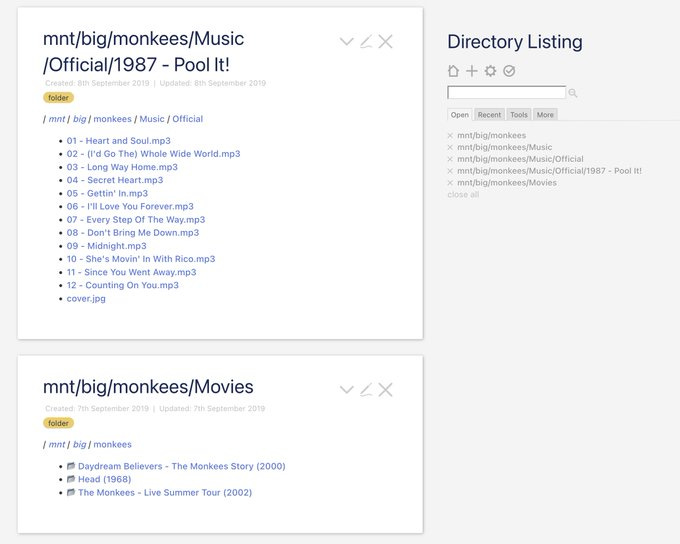Switch to the Tools tab
Screen dimensions: 680x544
(519, 115)
